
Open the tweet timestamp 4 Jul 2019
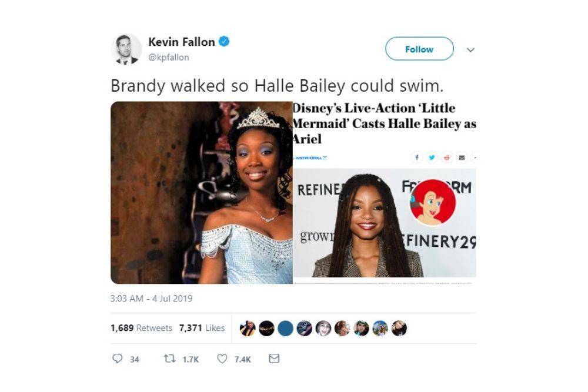point(151,299)
